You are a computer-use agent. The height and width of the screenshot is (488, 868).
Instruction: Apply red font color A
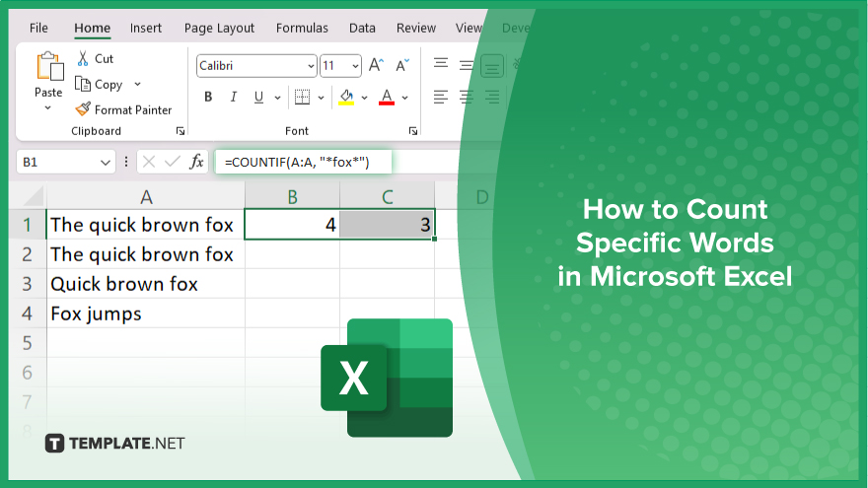(387, 97)
